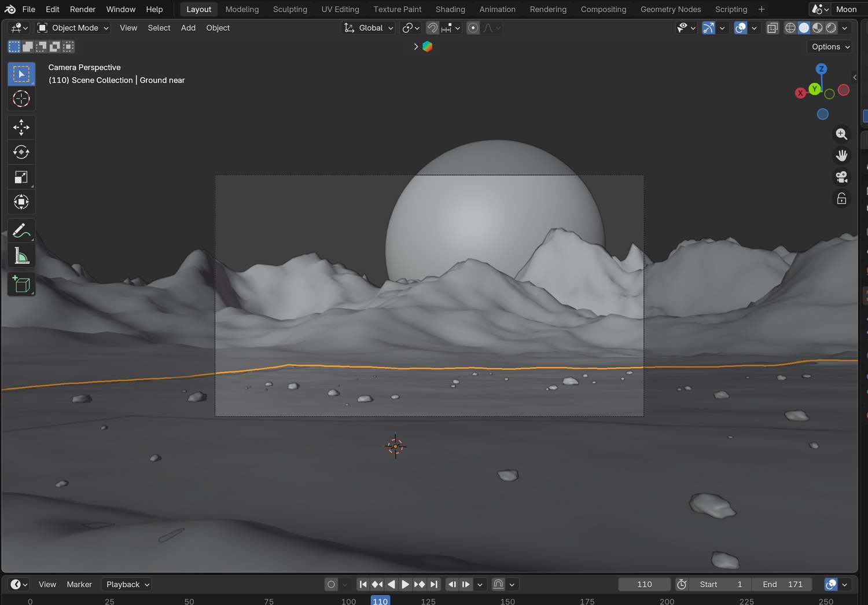Image resolution: width=868 pixels, height=605 pixels.
Task: Open the Global transform orientation dropdown
Action: click(x=369, y=28)
